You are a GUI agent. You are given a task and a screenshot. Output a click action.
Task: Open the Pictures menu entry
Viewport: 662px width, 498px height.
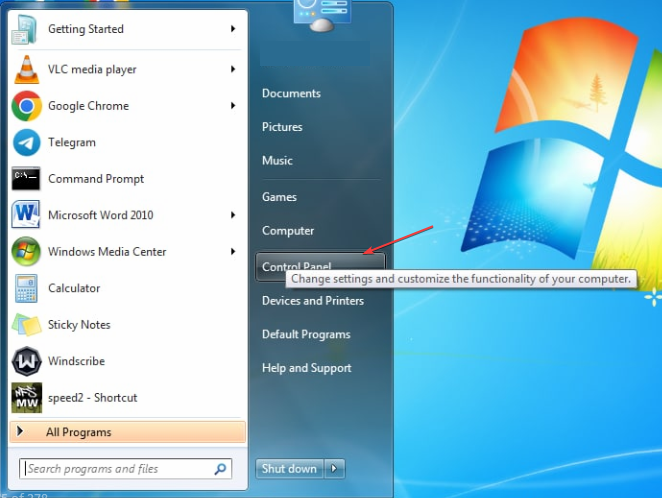click(x=282, y=127)
